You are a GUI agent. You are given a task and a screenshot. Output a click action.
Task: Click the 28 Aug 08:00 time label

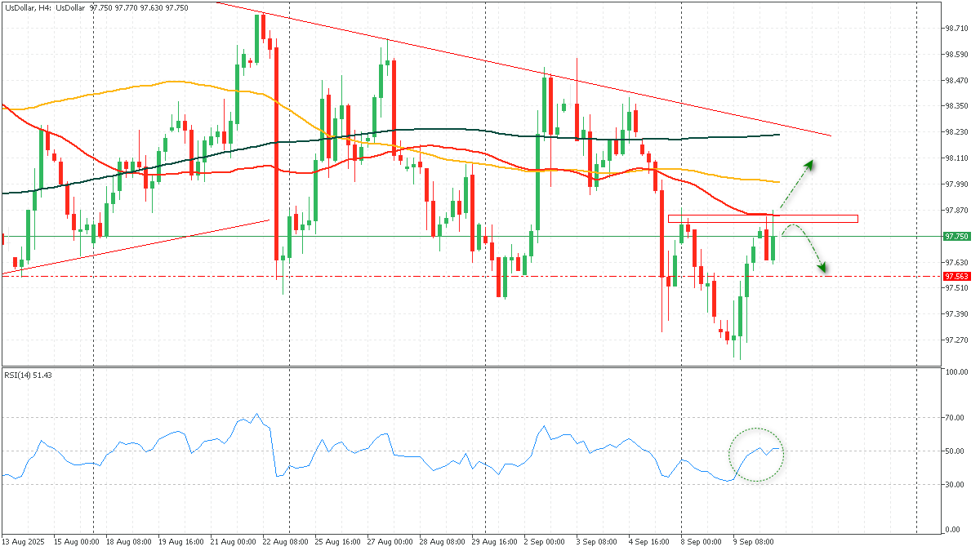[443, 541]
